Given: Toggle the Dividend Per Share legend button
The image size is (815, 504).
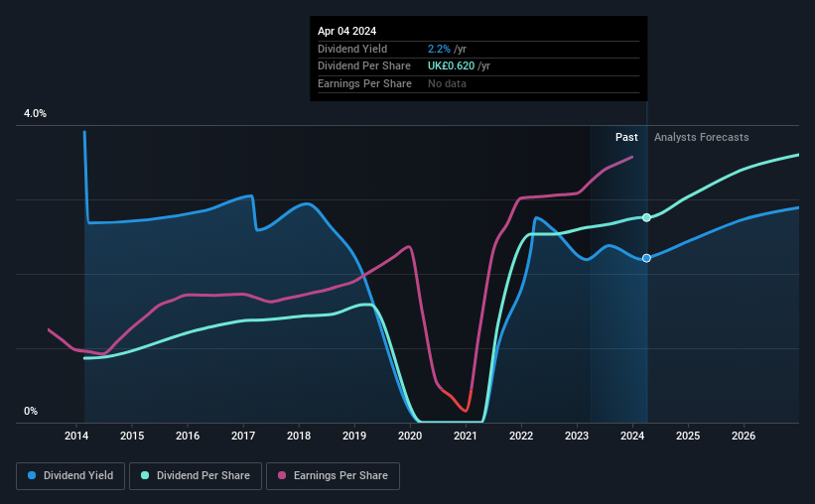Looking at the screenshot, I should click(x=196, y=476).
